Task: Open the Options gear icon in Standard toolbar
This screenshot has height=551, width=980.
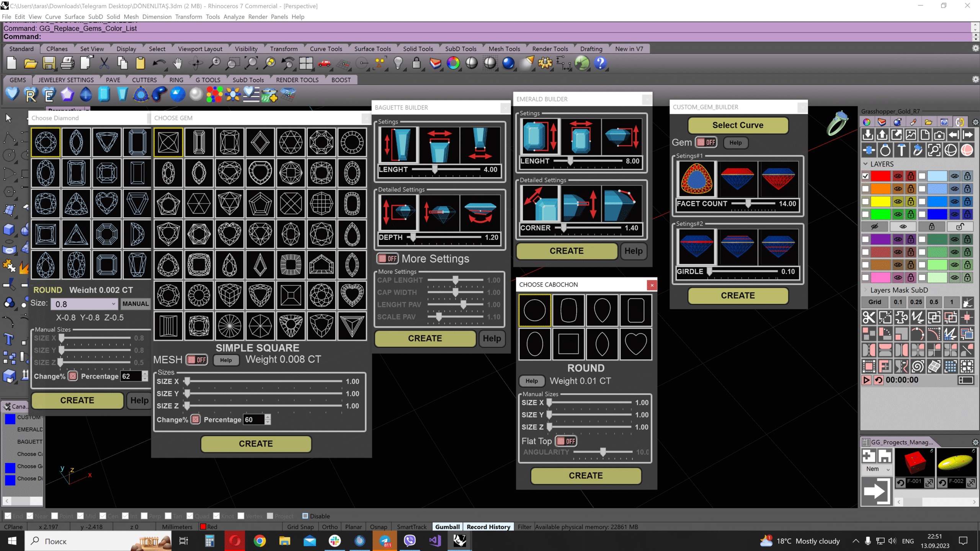Action: click(x=545, y=63)
